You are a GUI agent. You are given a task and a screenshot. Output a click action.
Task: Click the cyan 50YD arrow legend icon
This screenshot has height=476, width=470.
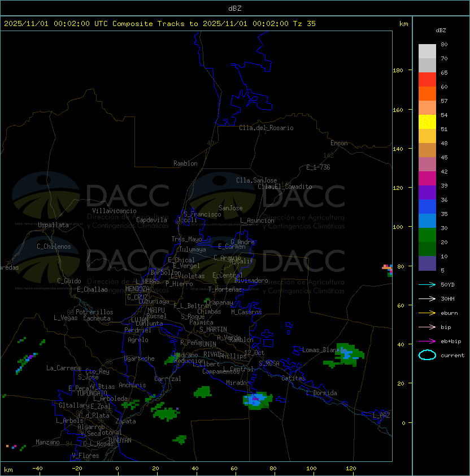[x=427, y=284]
